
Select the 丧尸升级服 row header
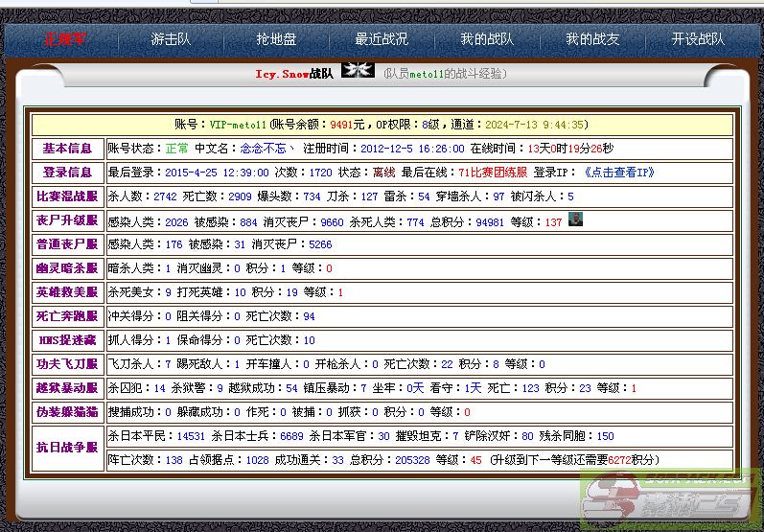point(67,220)
